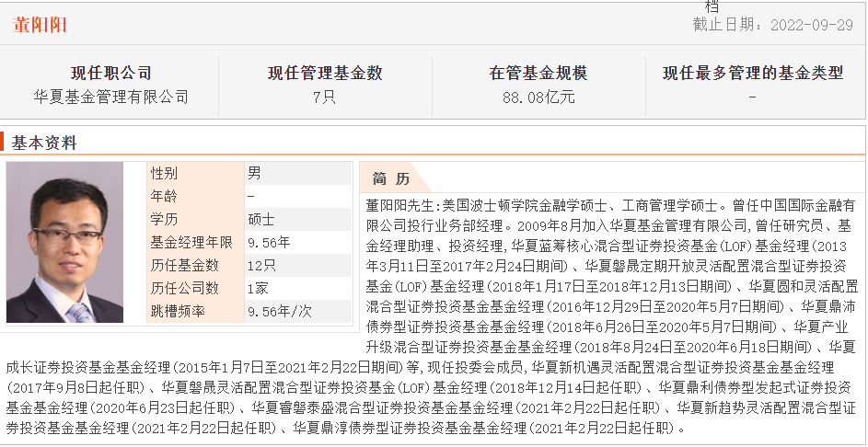Click the education value 硕士
This screenshot has height=447, width=868.
point(261,219)
